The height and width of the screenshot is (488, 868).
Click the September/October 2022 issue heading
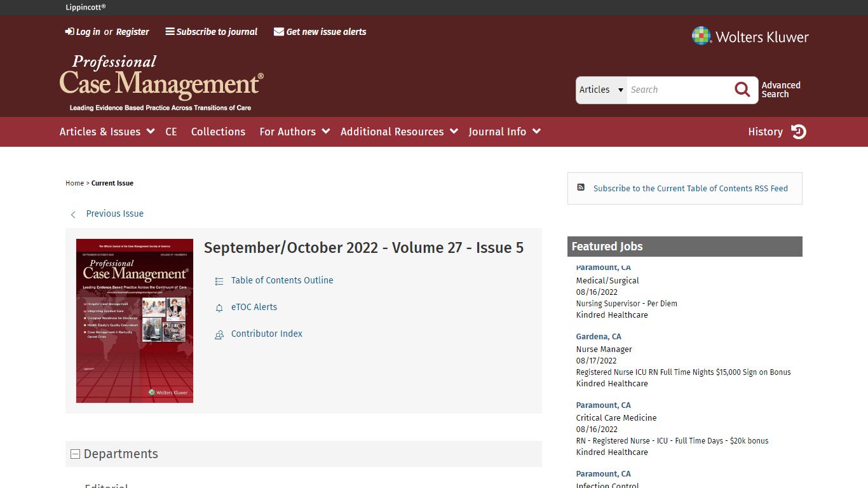tap(363, 248)
